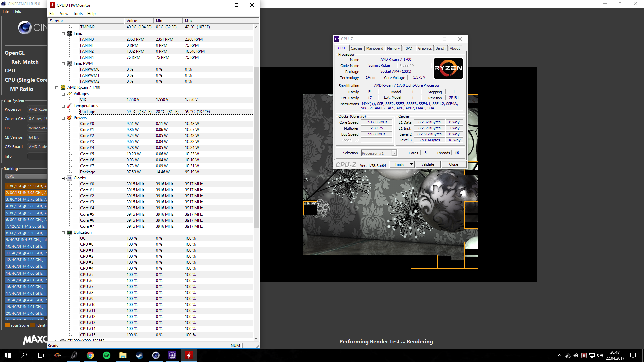Open Cinebench Help menu
Screen dimensions: 644x362
[17, 11]
